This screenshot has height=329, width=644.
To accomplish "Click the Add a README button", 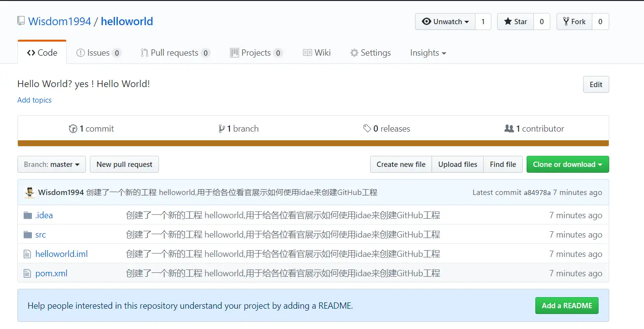I will (x=567, y=306).
